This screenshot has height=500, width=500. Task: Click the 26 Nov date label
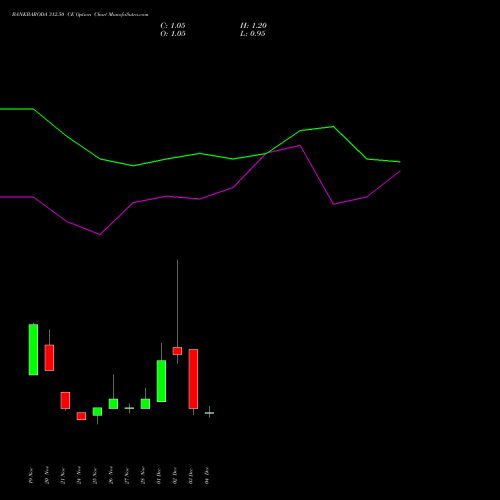pos(111,476)
